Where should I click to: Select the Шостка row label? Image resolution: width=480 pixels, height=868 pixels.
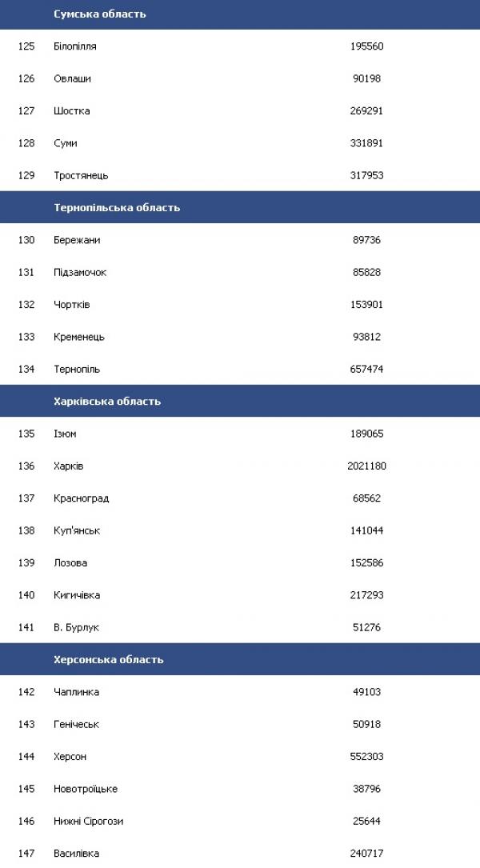coord(72,111)
